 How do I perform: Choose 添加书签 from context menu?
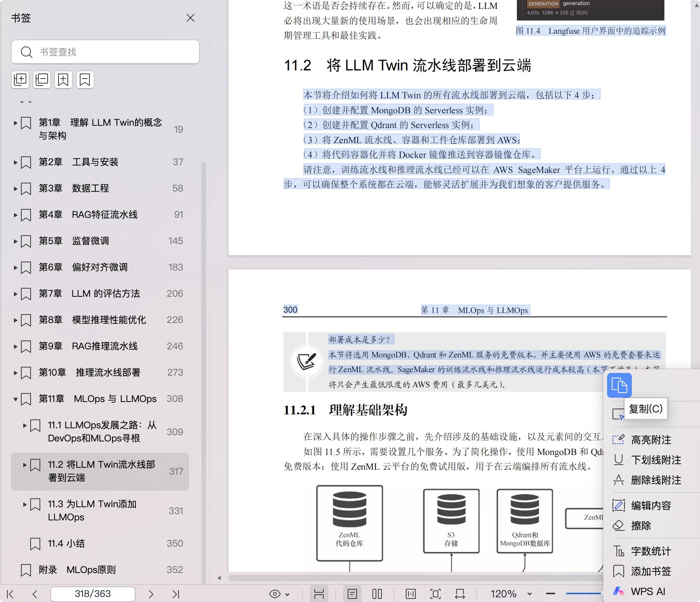click(x=651, y=571)
